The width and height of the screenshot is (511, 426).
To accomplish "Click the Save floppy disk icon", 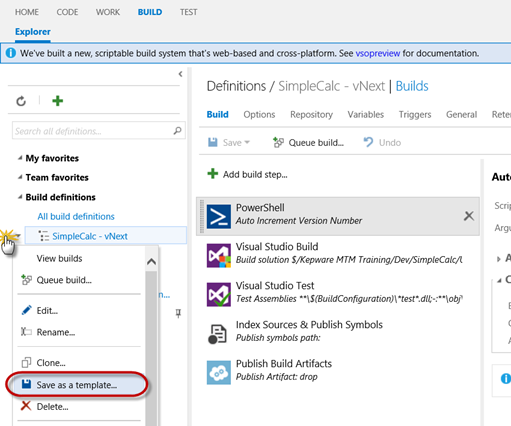I will [x=213, y=142].
